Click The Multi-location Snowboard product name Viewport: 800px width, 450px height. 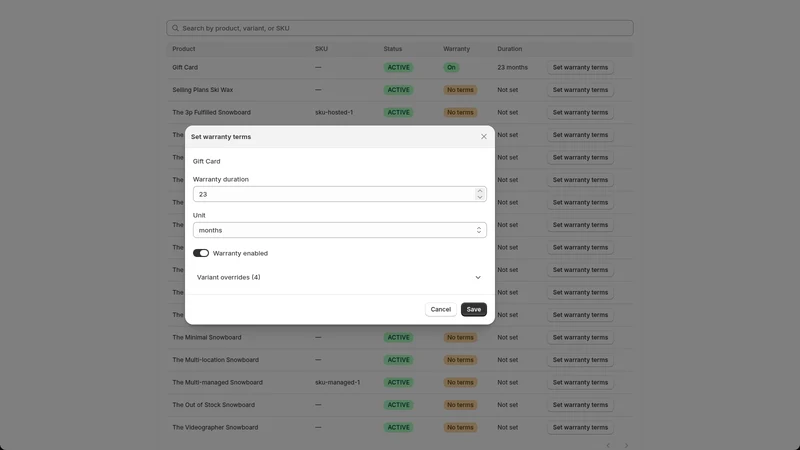tap(215, 360)
